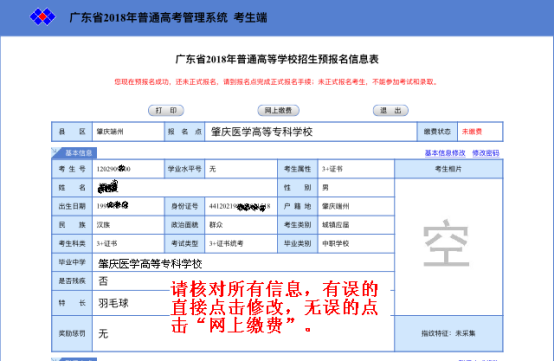This screenshot has width=554, height=361.
Task: Click the 考试类型 value 3+证书统考
Action: [x=226, y=244]
